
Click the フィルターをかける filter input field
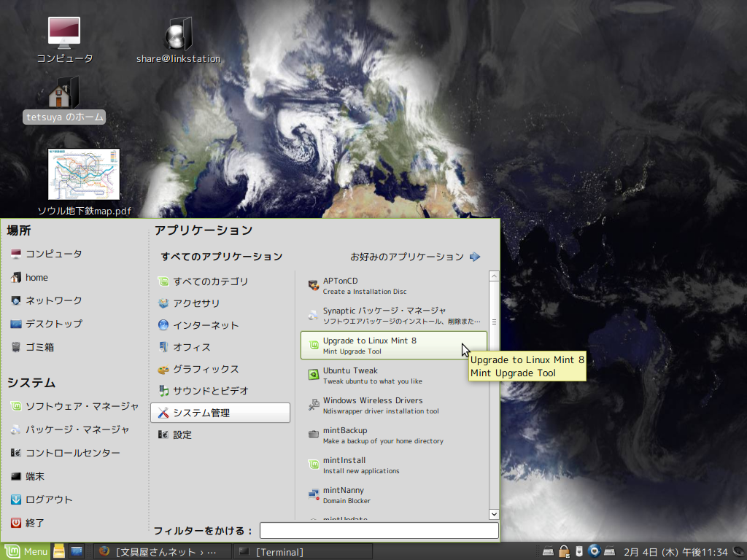tap(379, 531)
